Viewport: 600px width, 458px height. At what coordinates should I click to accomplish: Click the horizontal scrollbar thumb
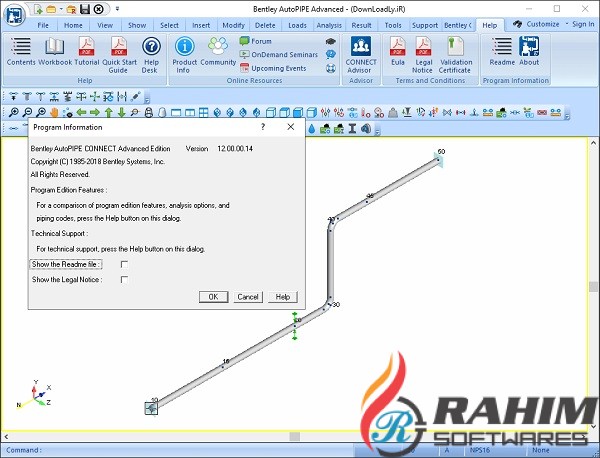point(295,436)
